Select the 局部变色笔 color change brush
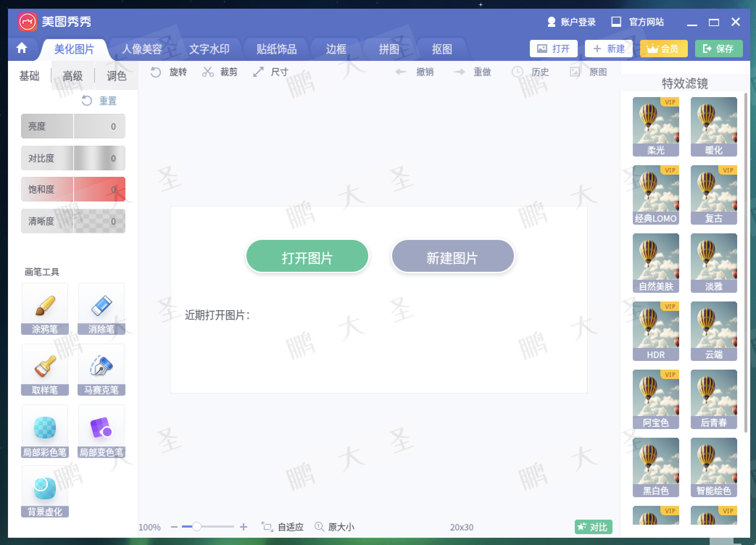Screen dimensions: 756x545 101,430
